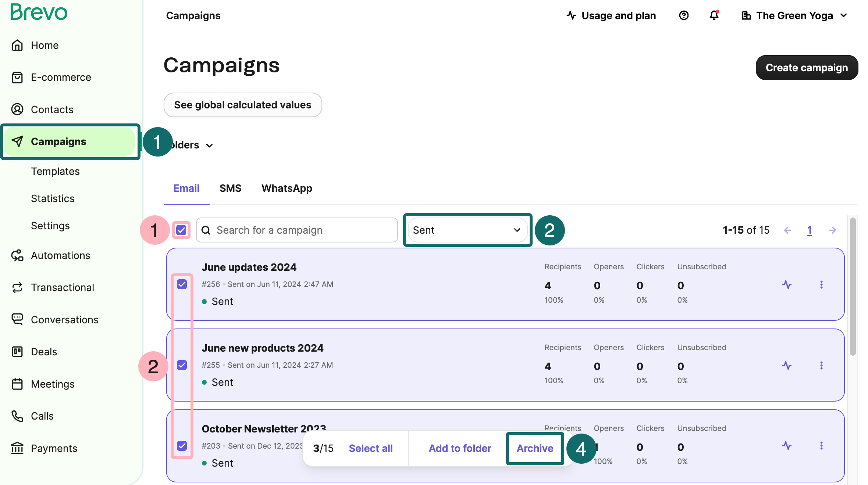Switch to the SMS tab
Screen dimensions: 868x485
tap(230, 188)
